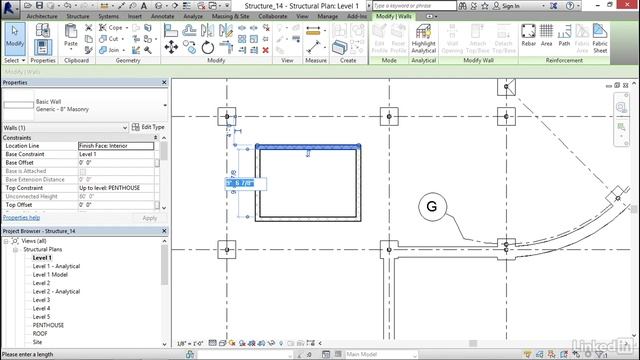Click the Save icon in quick access toolbar
This screenshot has width=640, height=360.
coord(39,6)
